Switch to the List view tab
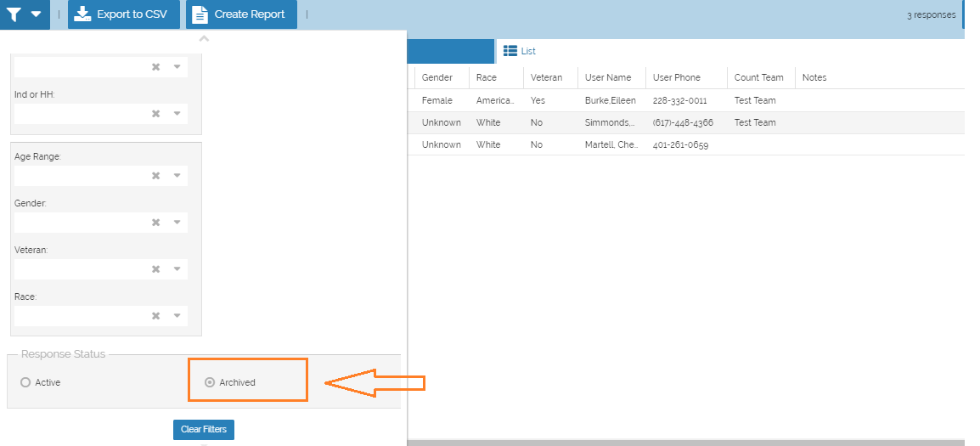This screenshot has height=446, width=980. [520, 51]
